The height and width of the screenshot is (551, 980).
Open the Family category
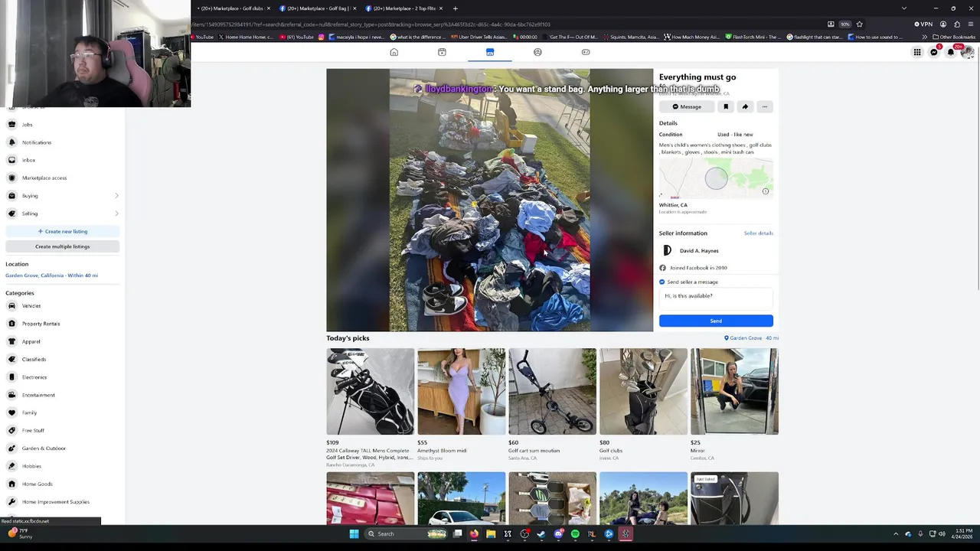[x=61, y=412]
